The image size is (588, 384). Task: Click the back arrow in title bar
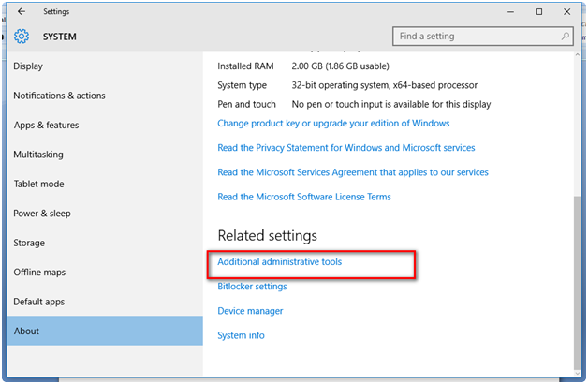tap(22, 11)
